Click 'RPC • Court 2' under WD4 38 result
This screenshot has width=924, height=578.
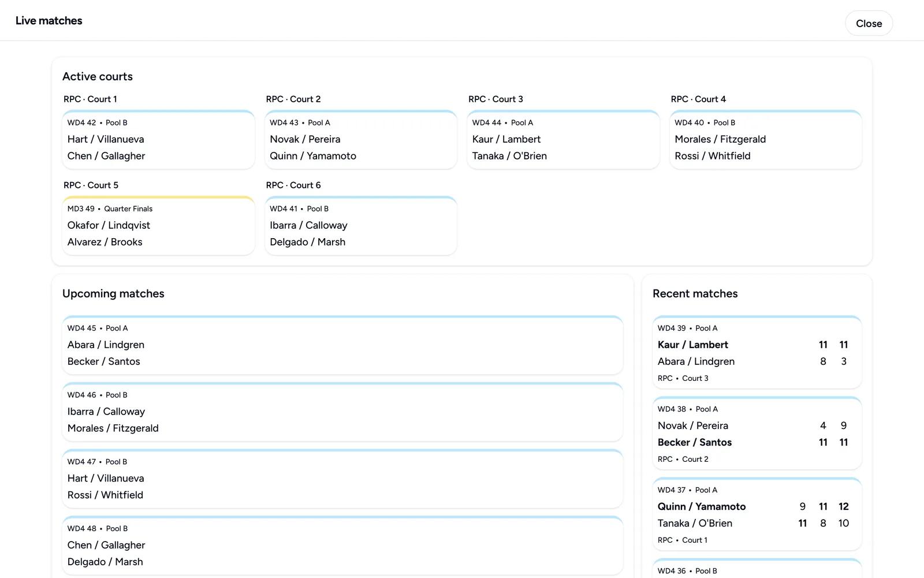point(683,460)
